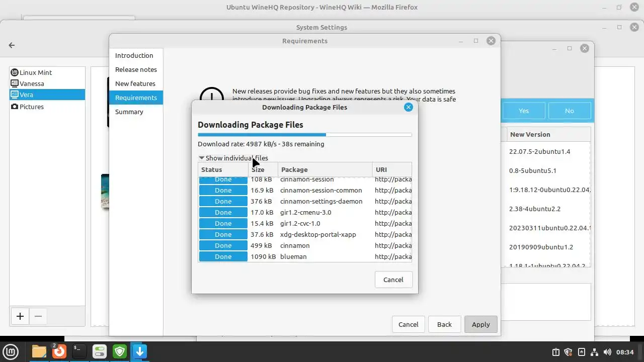This screenshot has height=362, width=644.
Task: Open the Files folder icon in the taskbar
Action: tap(39, 351)
